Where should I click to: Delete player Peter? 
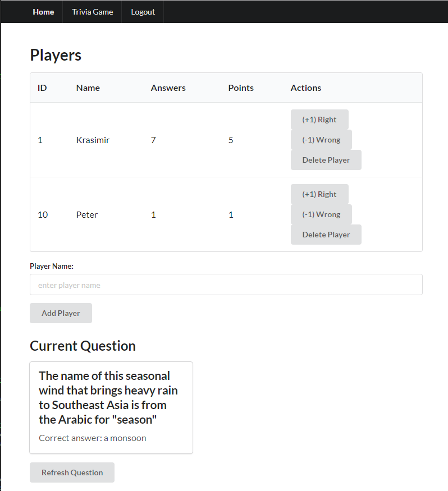click(x=326, y=235)
